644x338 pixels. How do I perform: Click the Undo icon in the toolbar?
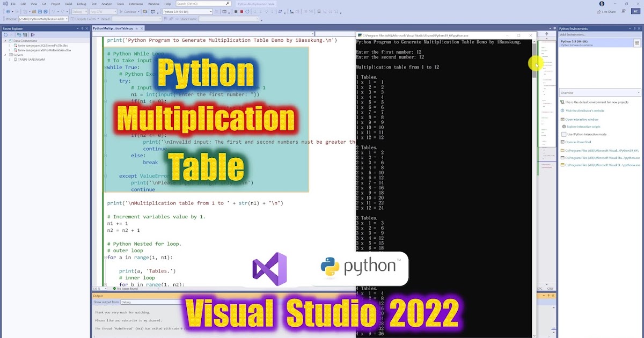pyautogui.click(x=53, y=11)
